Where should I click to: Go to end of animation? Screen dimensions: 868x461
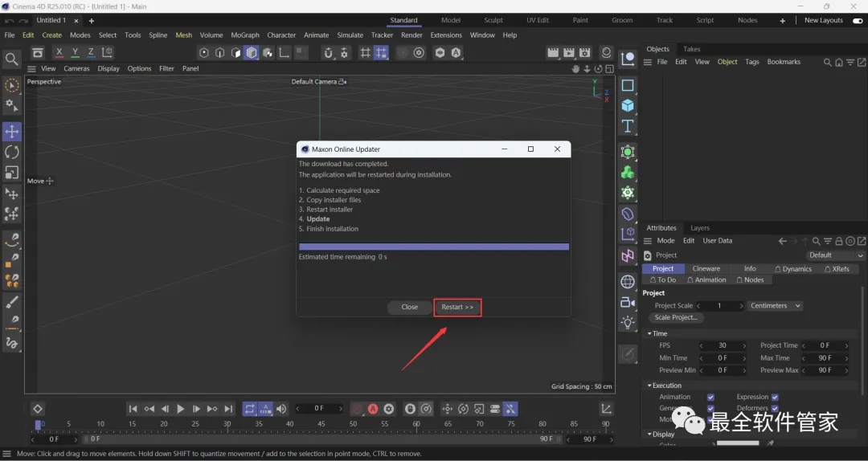pos(228,409)
